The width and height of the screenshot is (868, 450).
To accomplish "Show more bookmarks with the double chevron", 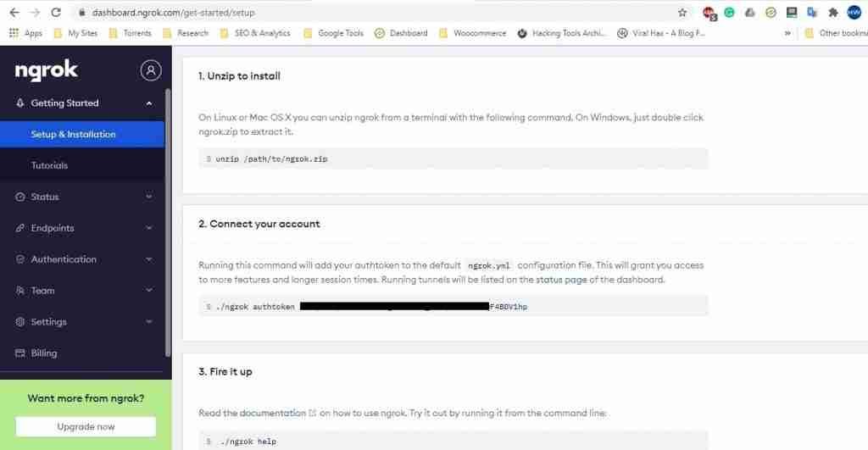I will pos(787,33).
